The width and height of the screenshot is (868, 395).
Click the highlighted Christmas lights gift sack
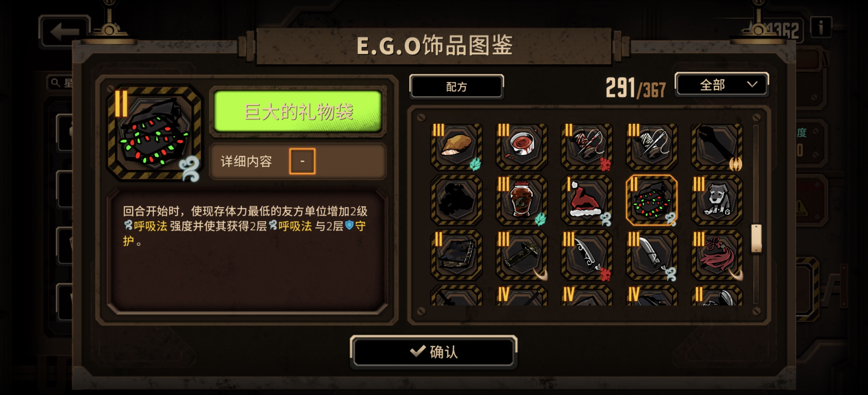(x=651, y=200)
